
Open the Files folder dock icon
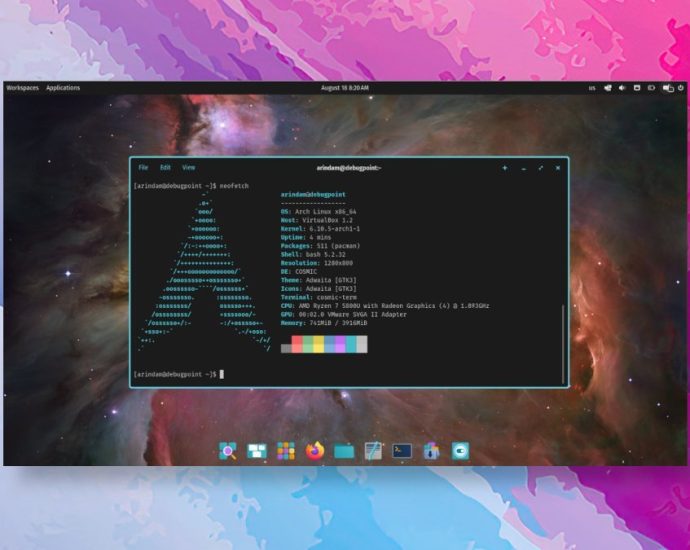point(344,451)
